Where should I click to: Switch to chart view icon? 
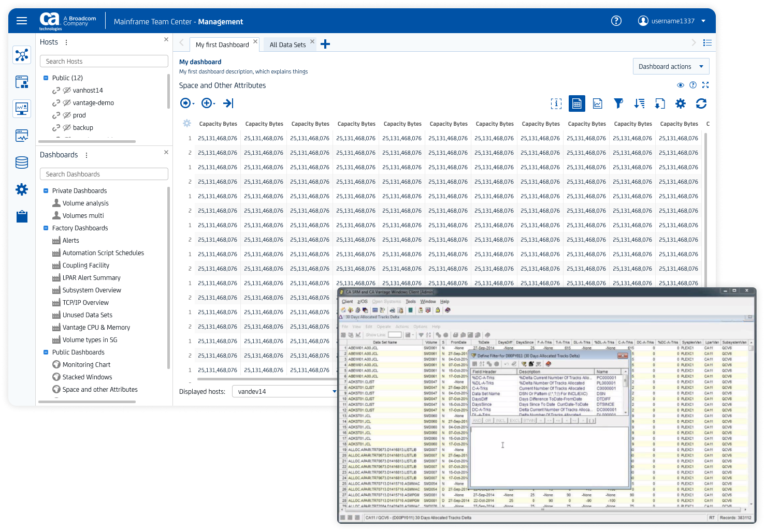[x=598, y=104]
